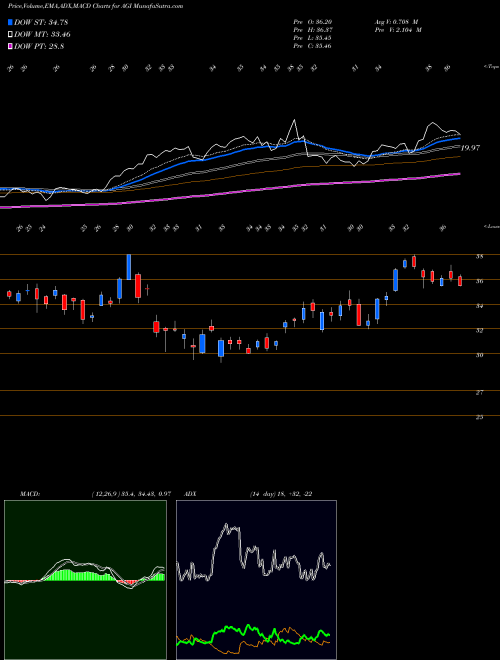Click the blue DOW ST legend swatch

[11, 22]
